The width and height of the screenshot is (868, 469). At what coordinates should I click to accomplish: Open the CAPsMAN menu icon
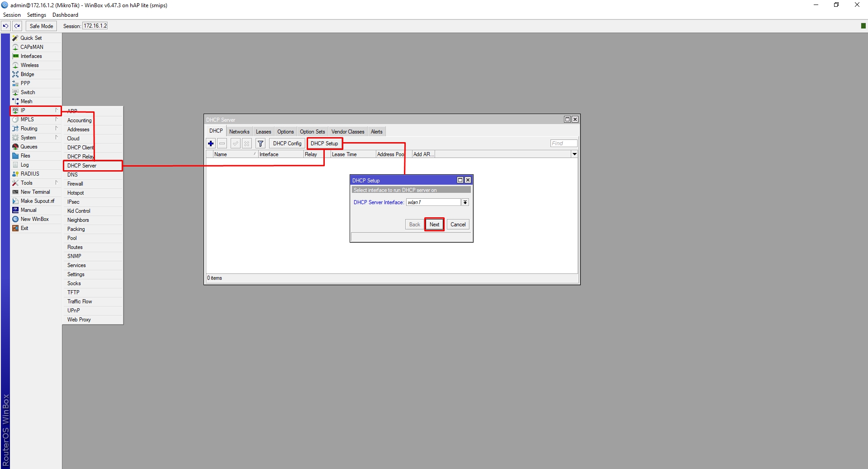click(15, 47)
